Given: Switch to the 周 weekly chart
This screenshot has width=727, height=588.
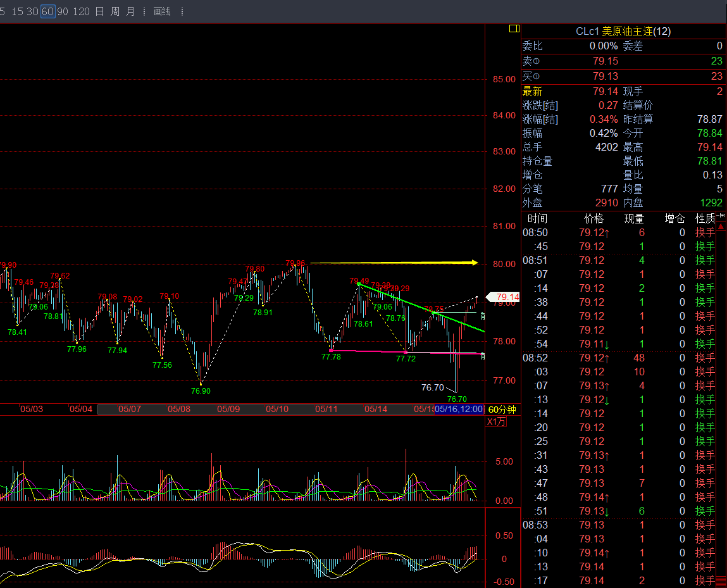Looking at the screenshot, I should [115, 11].
